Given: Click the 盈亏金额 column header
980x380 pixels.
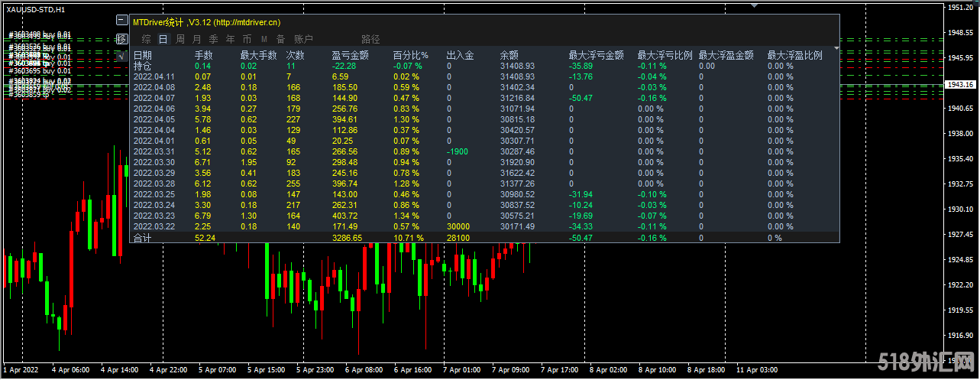Looking at the screenshot, I should 351,55.
